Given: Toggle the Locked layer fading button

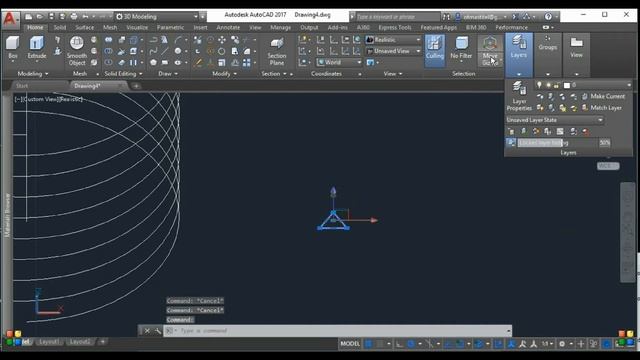Looking at the screenshot, I should (511, 142).
